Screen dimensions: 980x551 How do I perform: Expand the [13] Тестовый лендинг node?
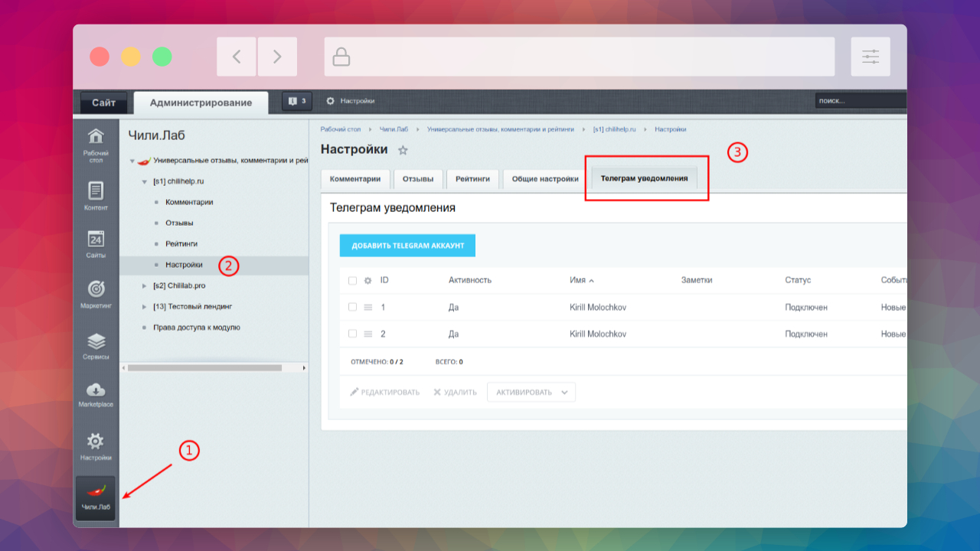[x=145, y=306]
